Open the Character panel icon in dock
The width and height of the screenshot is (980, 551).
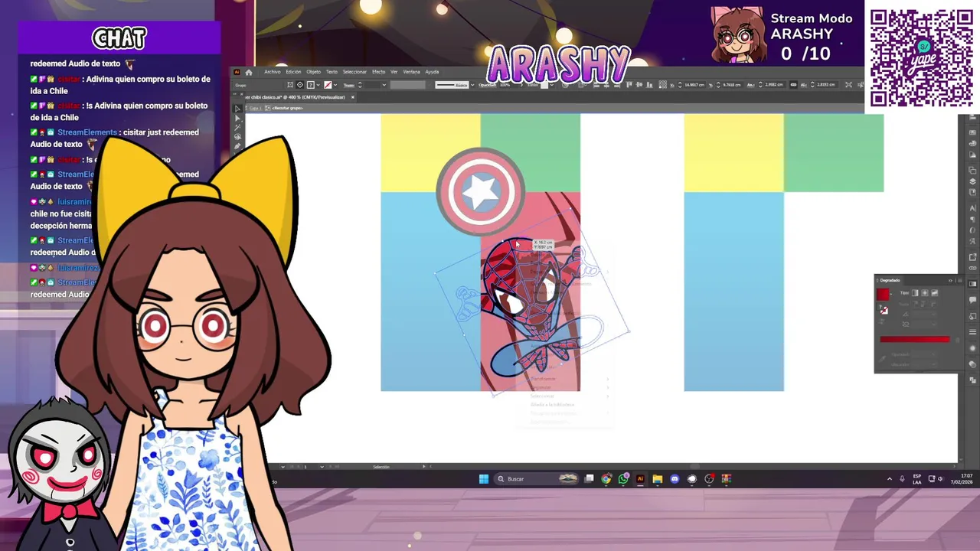973,208
